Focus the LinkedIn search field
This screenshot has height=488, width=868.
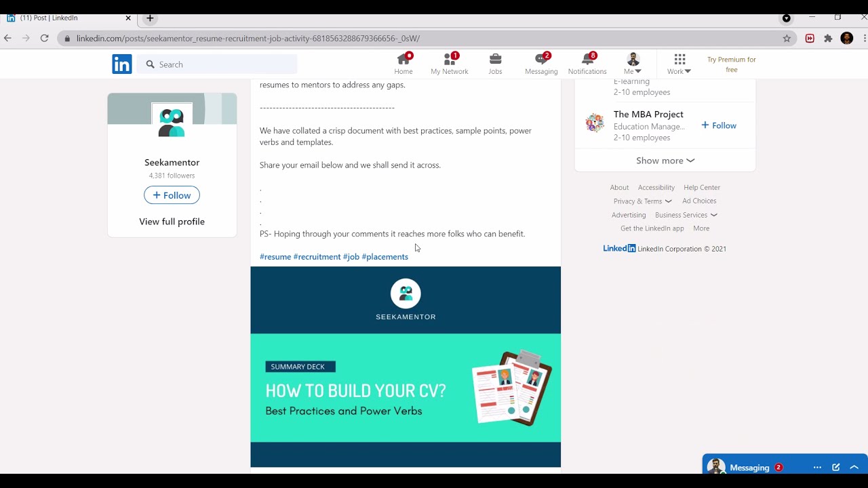click(217, 64)
